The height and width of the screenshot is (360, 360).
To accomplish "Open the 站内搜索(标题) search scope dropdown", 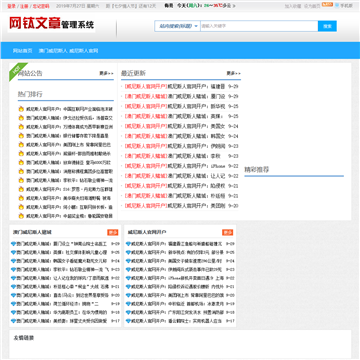I will click(177, 26).
